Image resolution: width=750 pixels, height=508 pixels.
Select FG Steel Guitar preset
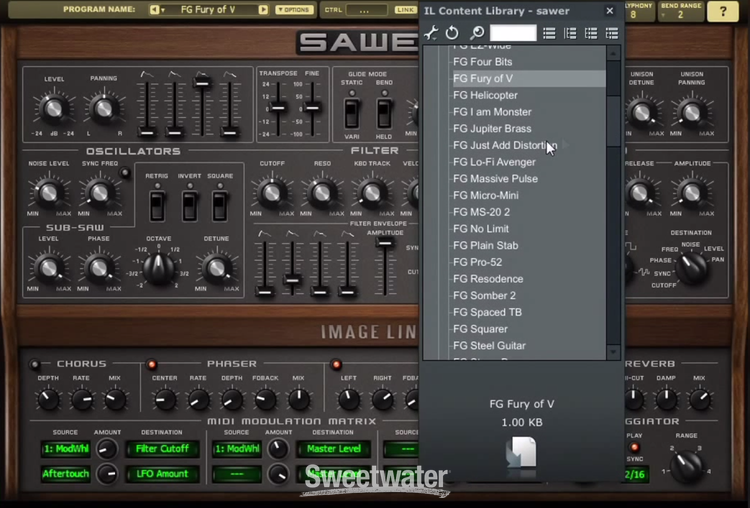(489, 346)
